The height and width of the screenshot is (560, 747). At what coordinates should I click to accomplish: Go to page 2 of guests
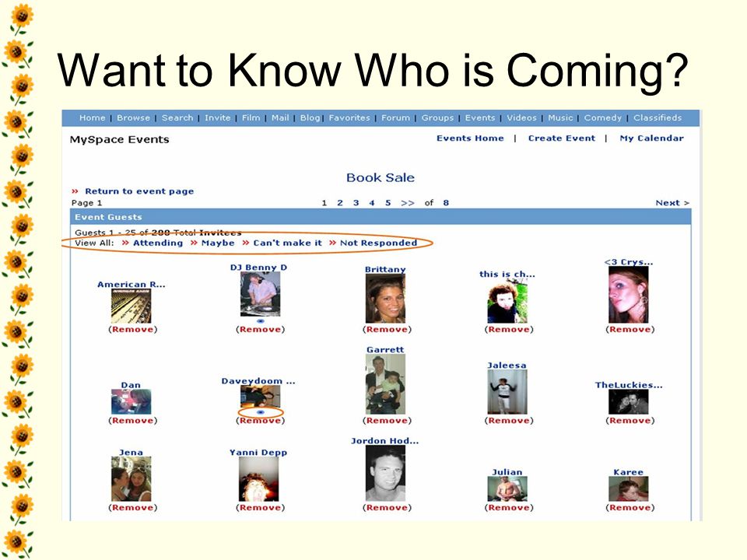pos(340,203)
